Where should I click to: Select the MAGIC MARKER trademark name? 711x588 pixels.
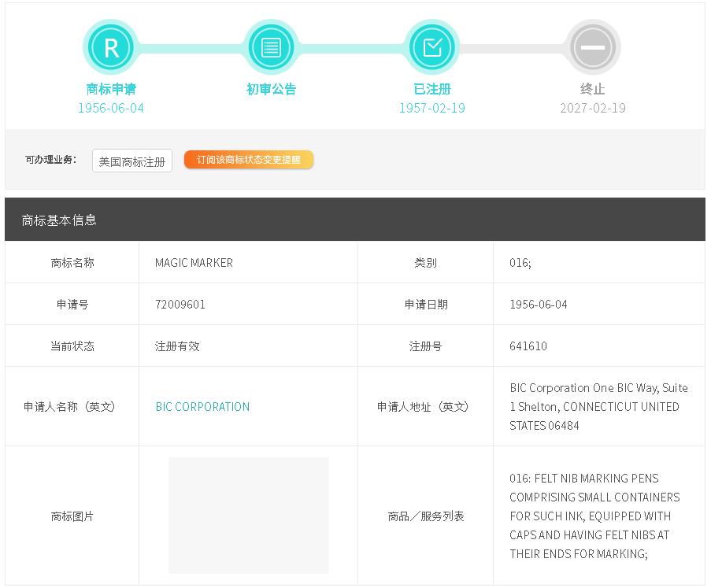click(x=194, y=263)
